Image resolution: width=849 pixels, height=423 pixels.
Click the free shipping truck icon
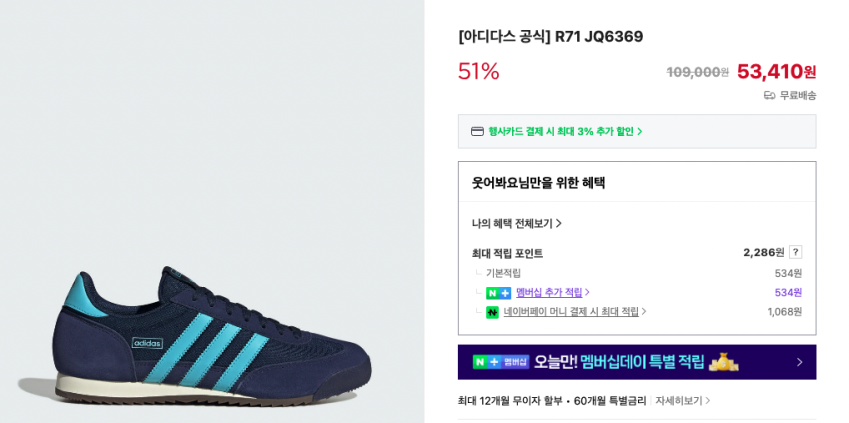pos(769,95)
